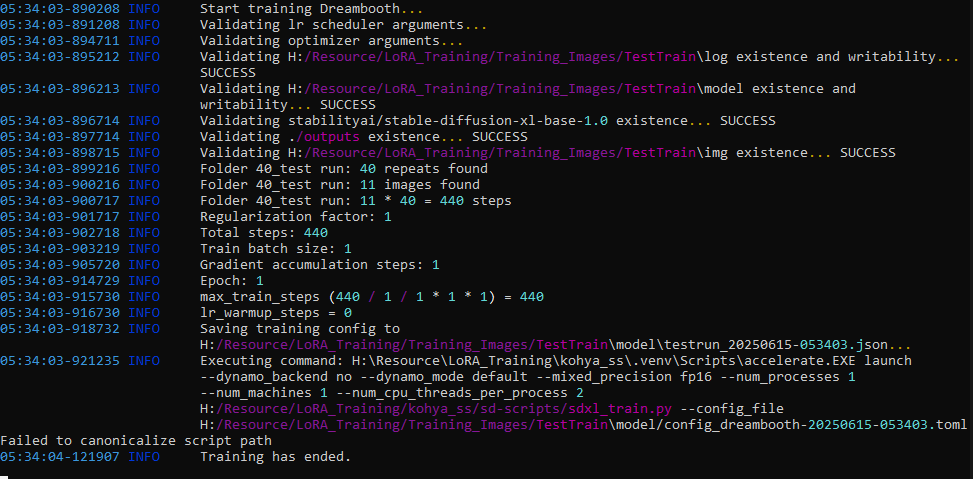973x479 pixels.
Task: Click timestamp 05:34:04-121907
Action: click(x=60, y=457)
